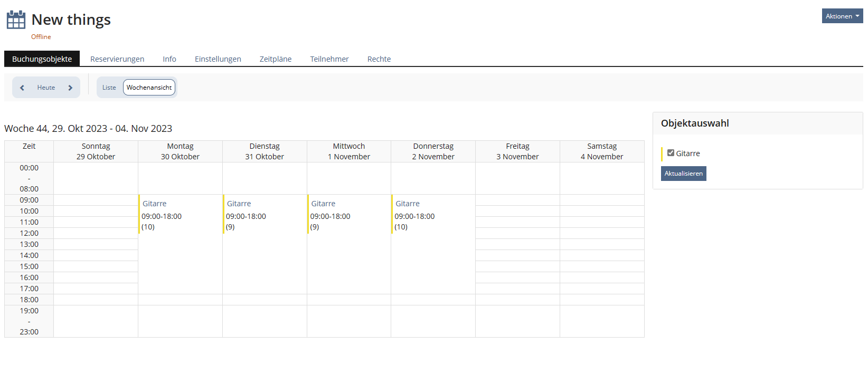
Task: Click the Aktualisieren button
Action: click(683, 174)
